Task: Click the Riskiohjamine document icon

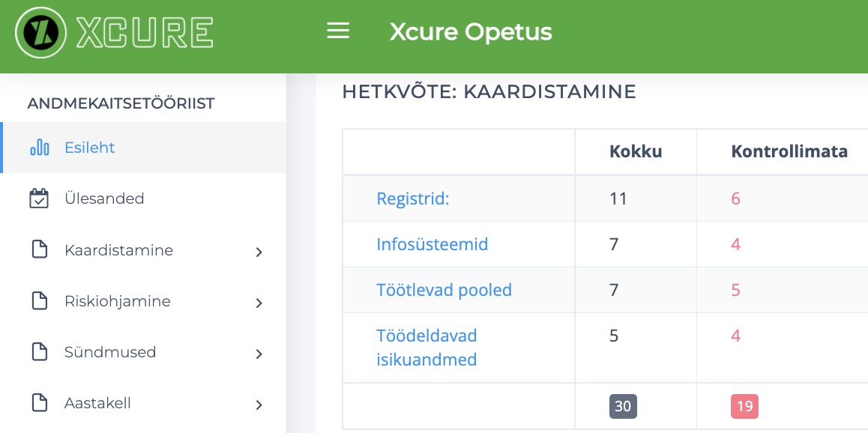Action: point(39,301)
